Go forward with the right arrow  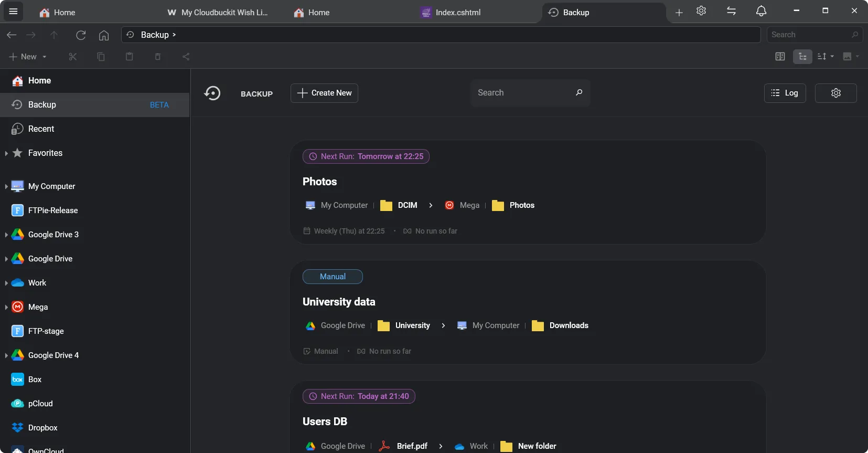31,35
